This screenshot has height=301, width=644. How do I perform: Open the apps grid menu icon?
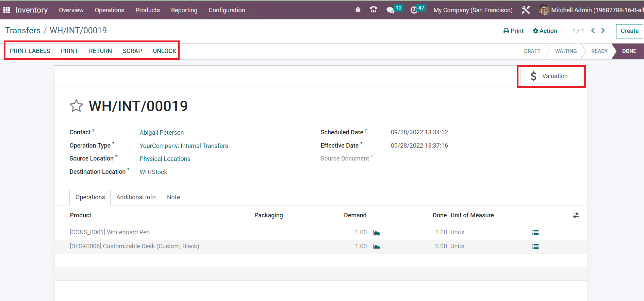point(6,10)
